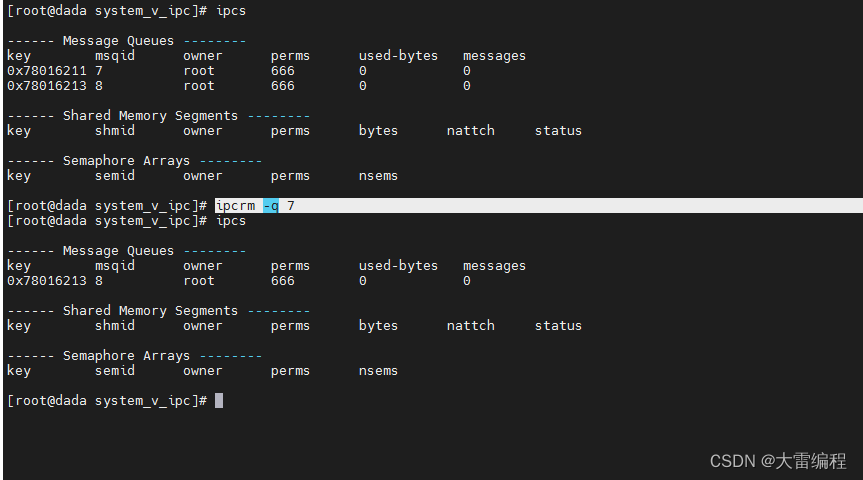The width and height of the screenshot is (863, 480).
Task: Click the nsems column header in the last table
Action: click(x=378, y=371)
